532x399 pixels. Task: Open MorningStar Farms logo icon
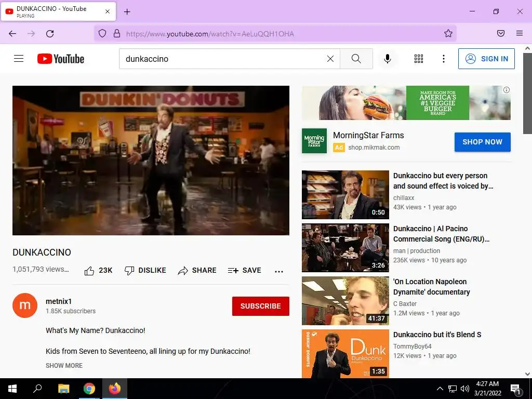(x=314, y=141)
